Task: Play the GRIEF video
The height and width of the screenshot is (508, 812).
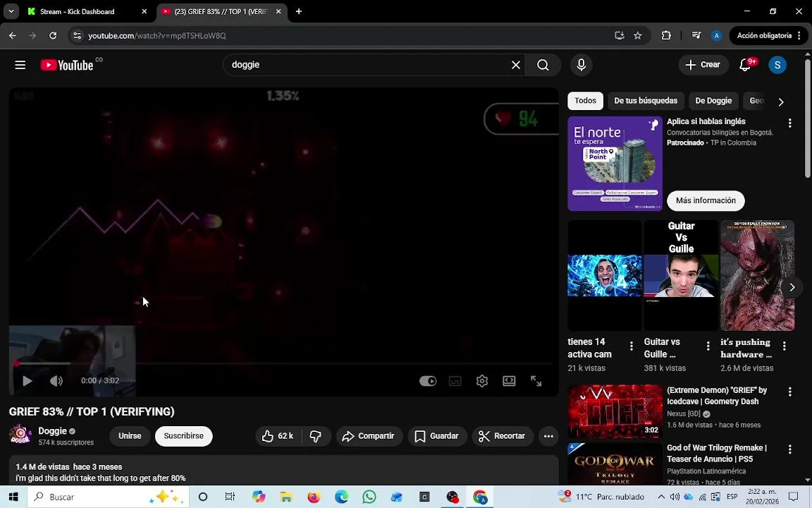Action: click(x=27, y=381)
